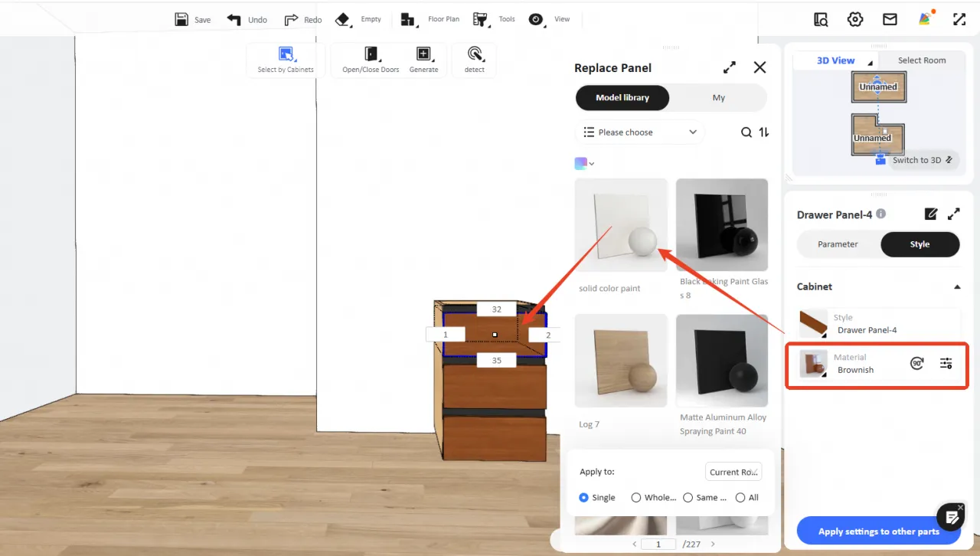This screenshot has height=556, width=980.
Task: Switch to the Parameter tab
Action: tap(838, 244)
